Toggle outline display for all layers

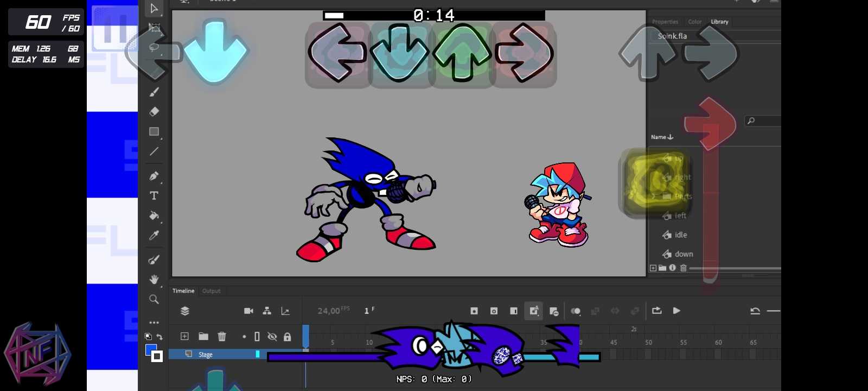[x=257, y=337]
